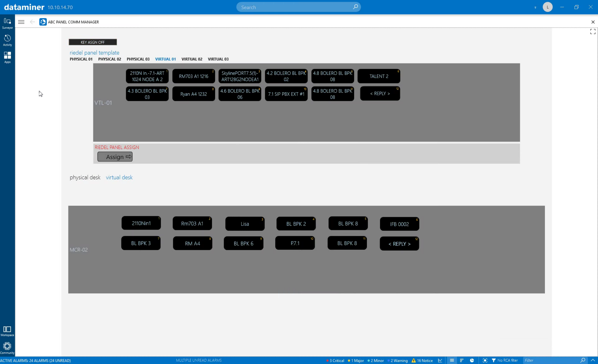This screenshot has height=364, width=598.
Task: Filter alarms by 2 Warning
Action: point(398,360)
